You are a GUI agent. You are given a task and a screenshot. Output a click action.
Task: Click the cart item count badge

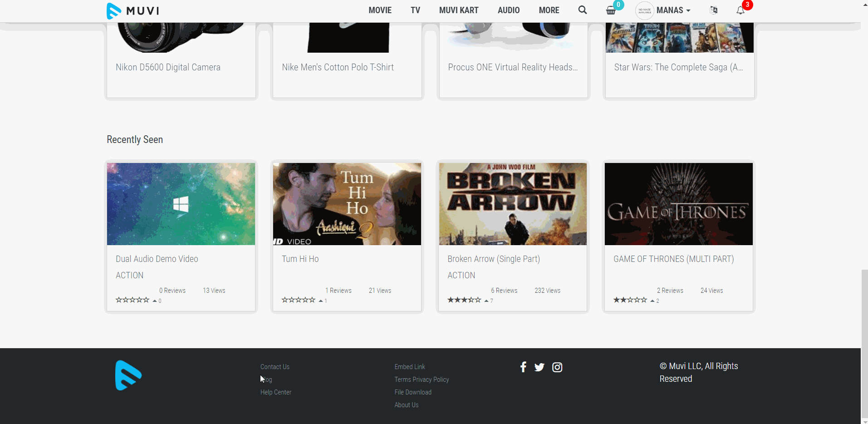point(618,5)
